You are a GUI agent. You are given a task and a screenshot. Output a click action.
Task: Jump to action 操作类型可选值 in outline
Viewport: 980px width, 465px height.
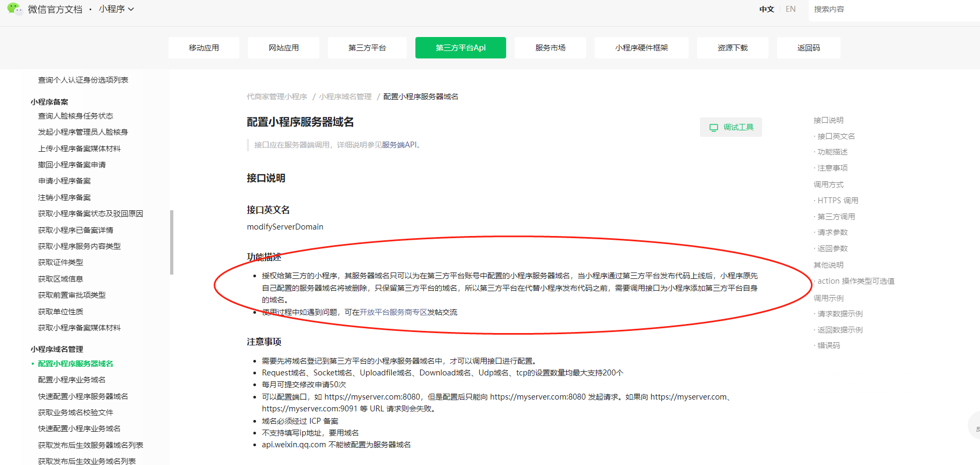(x=856, y=281)
